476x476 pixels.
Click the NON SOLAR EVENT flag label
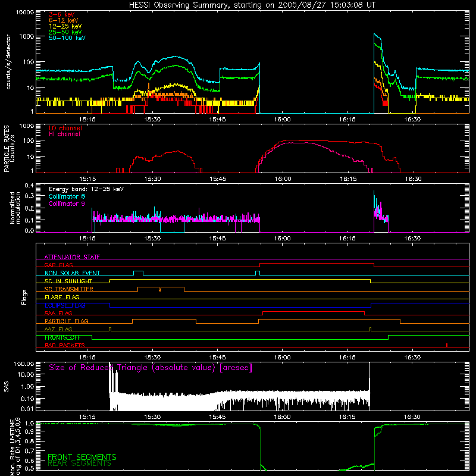tap(72, 273)
